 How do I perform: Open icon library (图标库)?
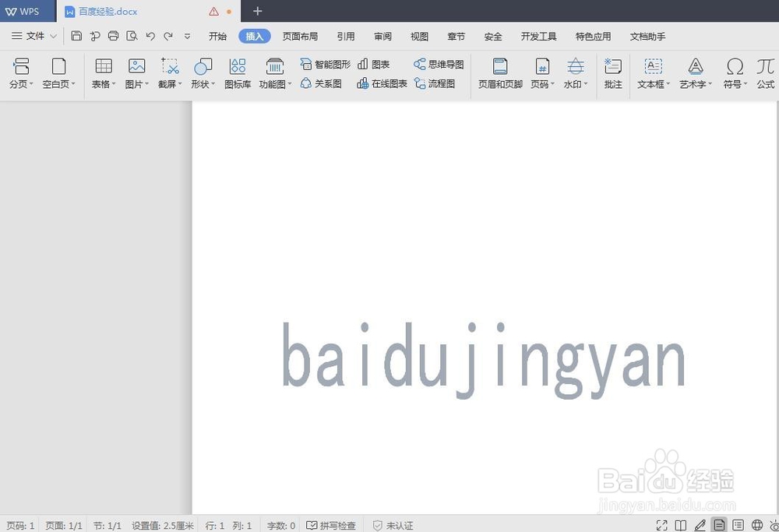click(x=238, y=73)
